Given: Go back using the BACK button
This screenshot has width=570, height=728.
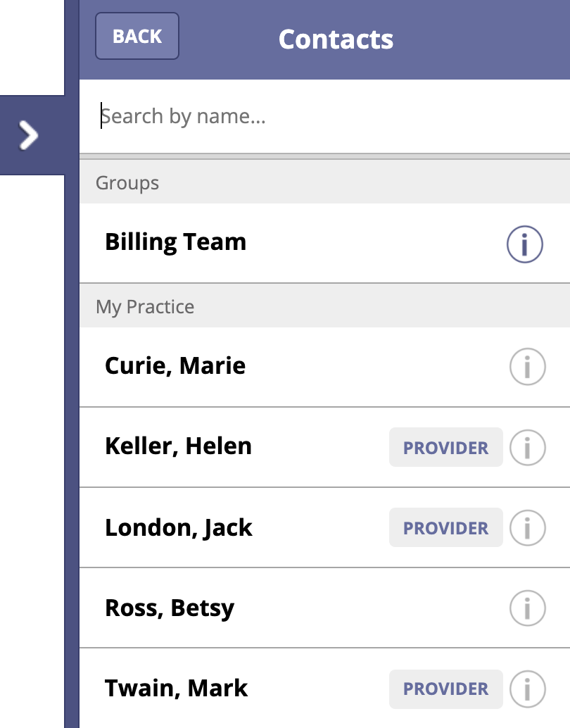Looking at the screenshot, I should pyautogui.click(x=137, y=36).
